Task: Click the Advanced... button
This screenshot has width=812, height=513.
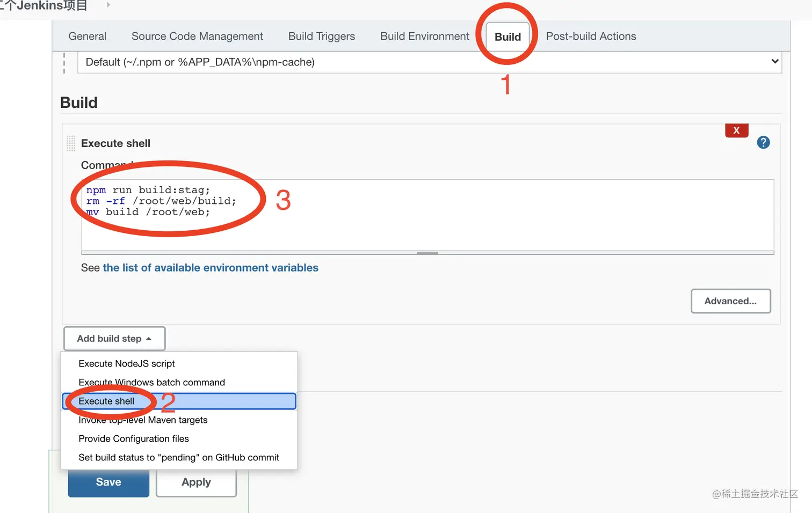Action: [x=730, y=301]
